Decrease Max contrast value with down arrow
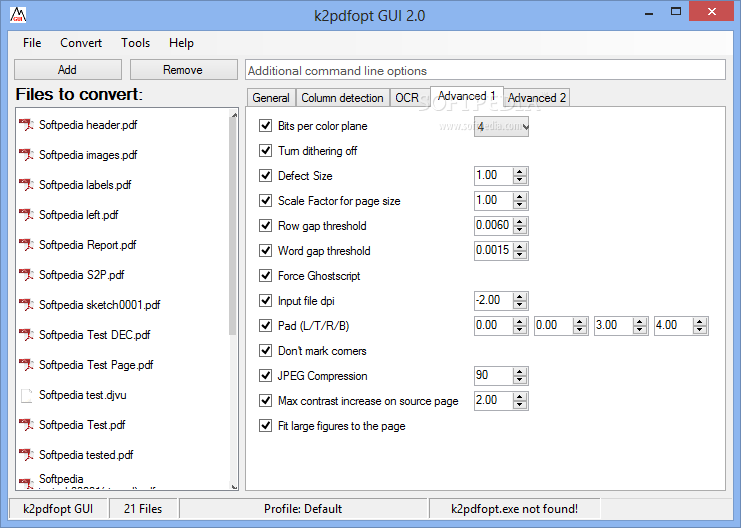The width and height of the screenshot is (741, 528). click(520, 405)
